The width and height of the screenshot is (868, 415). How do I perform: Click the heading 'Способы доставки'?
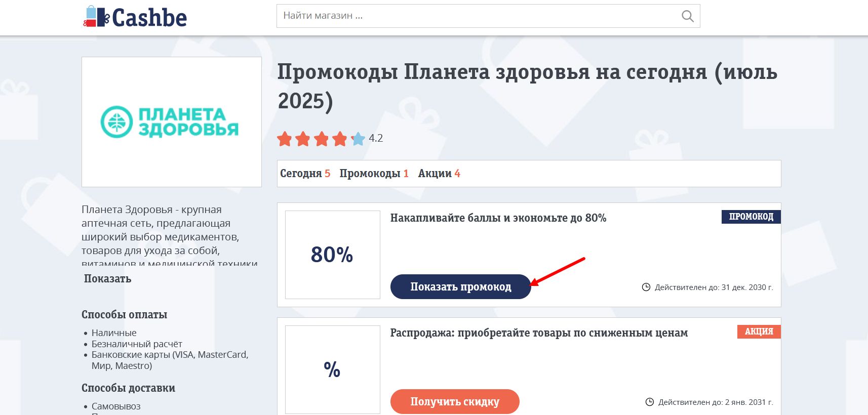point(129,388)
